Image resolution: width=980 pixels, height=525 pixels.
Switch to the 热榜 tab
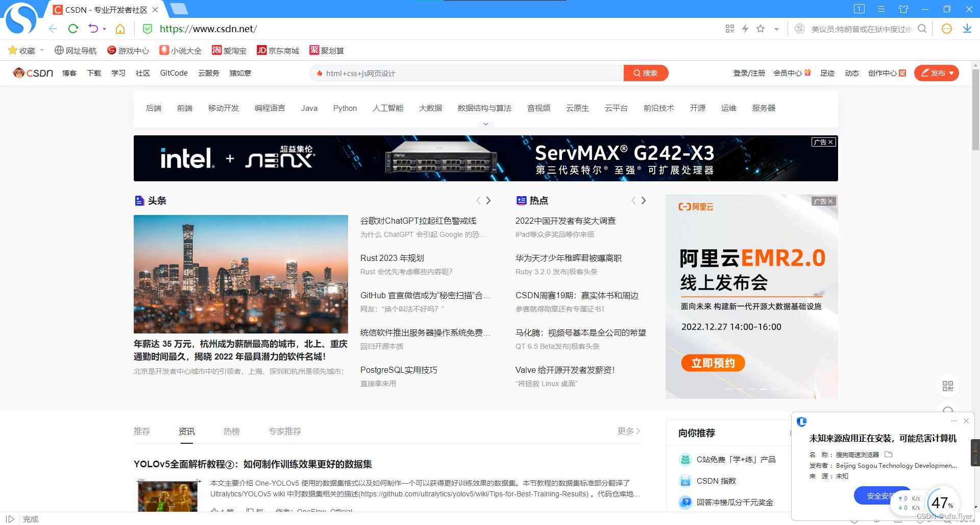click(232, 431)
